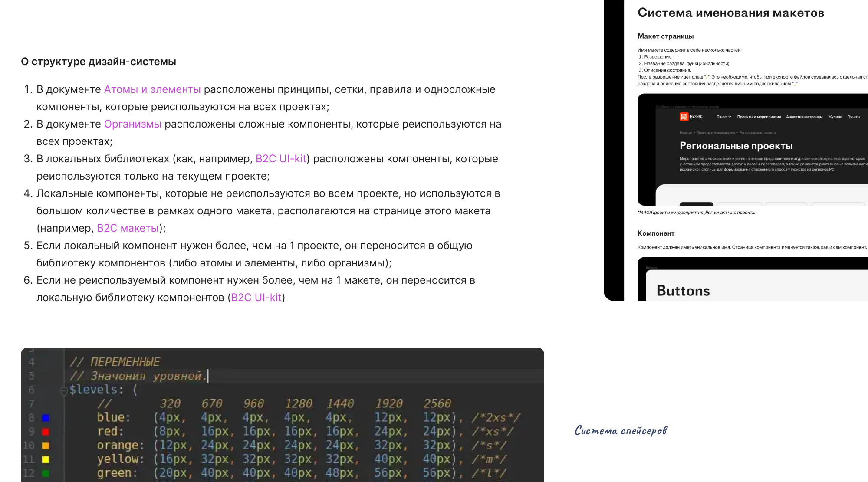Screen dimensions: 868x482
Task: Click the Компонент subheading
Action: [656, 233]
